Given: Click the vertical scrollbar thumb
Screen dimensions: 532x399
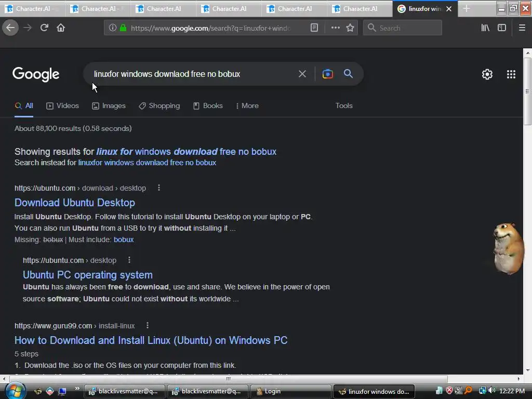Looking at the screenshot, I should pos(528,91).
